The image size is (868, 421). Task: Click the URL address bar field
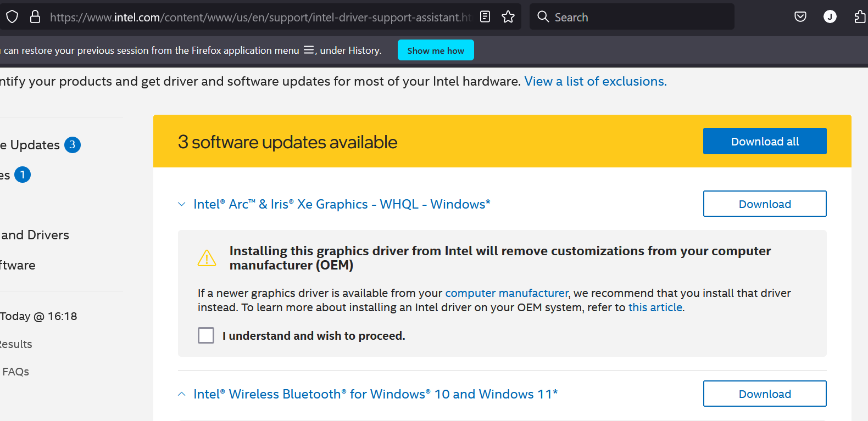point(260,17)
